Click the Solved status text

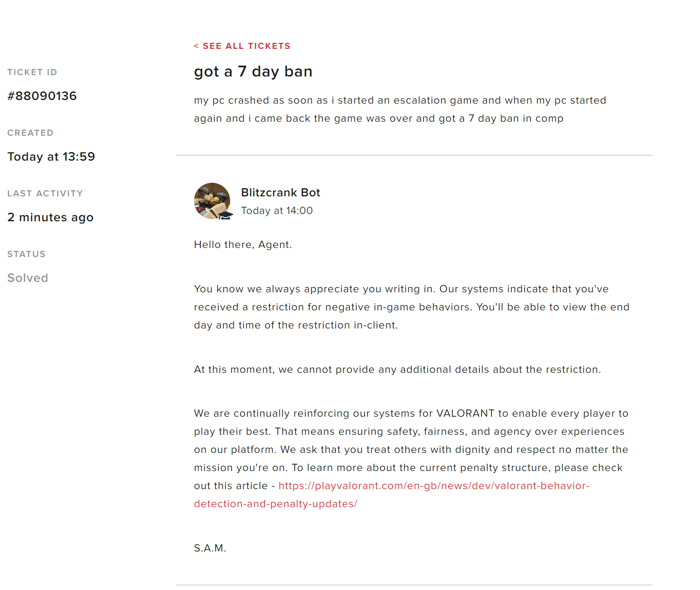(x=28, y=278)
